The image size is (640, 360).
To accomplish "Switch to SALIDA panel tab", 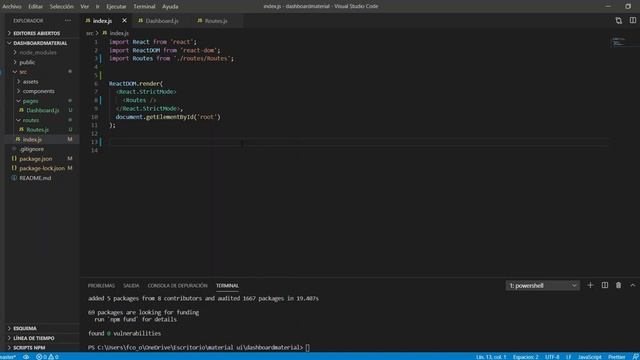I will 131,285.
